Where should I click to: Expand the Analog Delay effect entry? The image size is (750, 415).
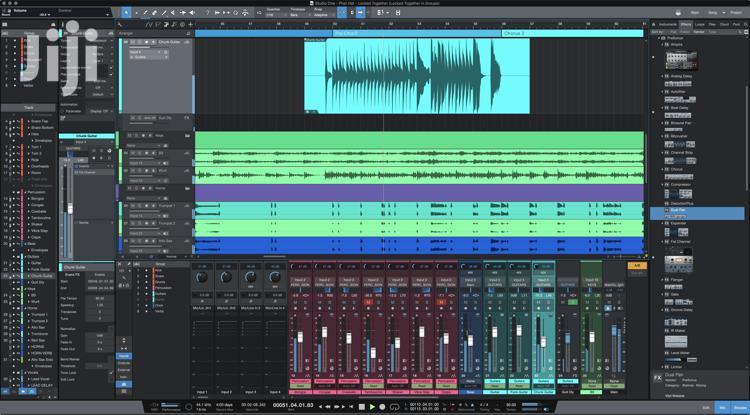tap(662, 76)
